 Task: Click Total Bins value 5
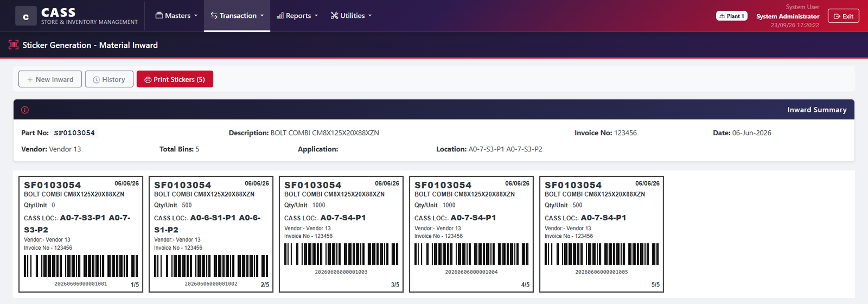tap(197, 149)
